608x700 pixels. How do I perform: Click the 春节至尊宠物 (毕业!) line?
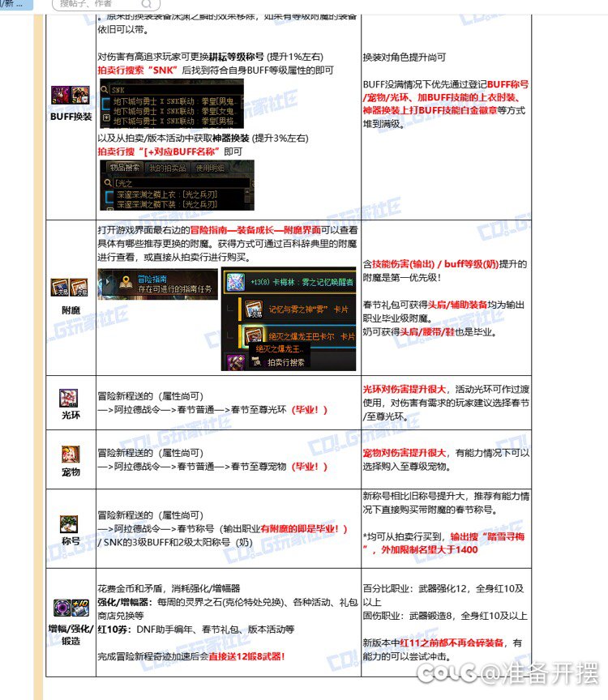pyautogui.click(x=212, y=467)
